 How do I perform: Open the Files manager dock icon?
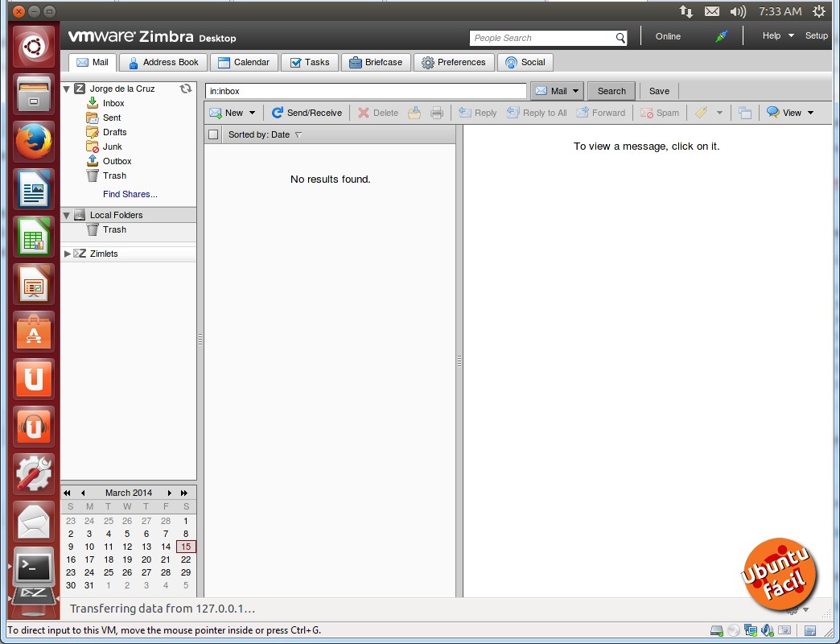coord(34,95)
